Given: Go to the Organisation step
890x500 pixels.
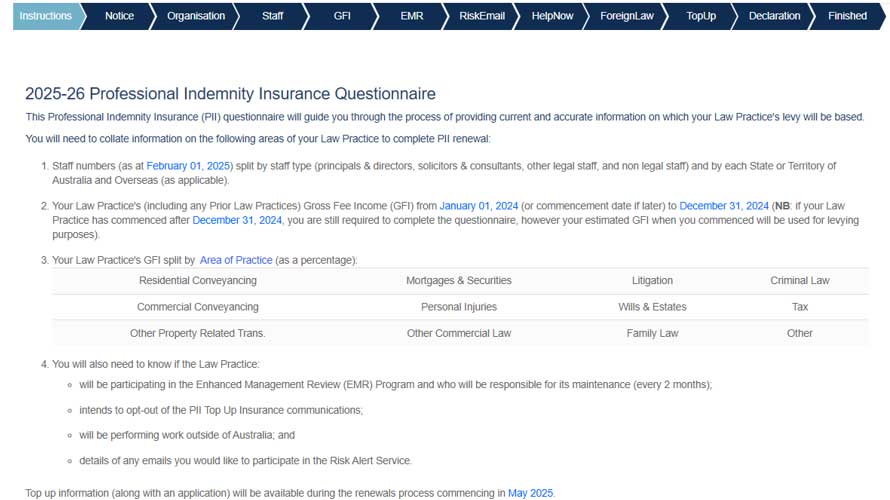Looking at the screenshot, I should pos(196,16).
